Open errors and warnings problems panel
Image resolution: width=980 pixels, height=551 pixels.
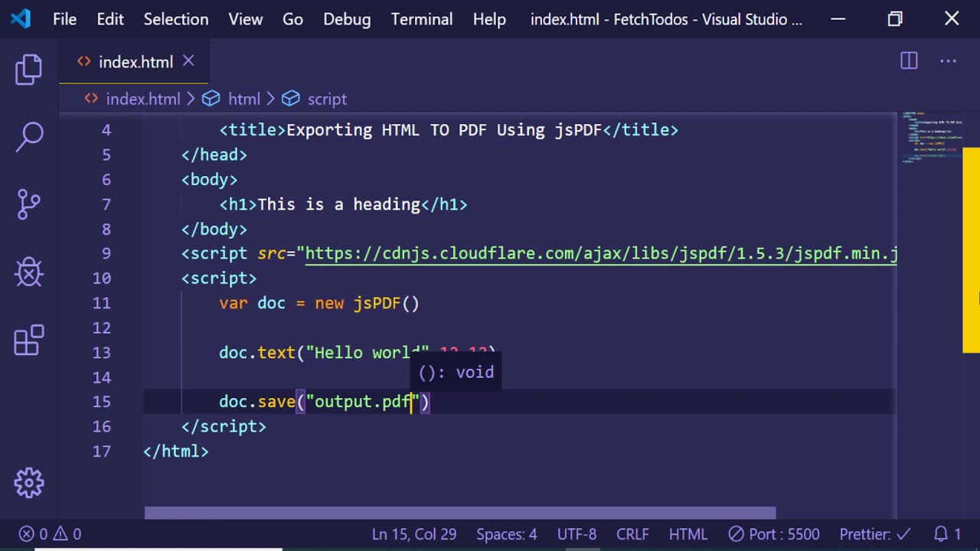[x=51, y=534]
